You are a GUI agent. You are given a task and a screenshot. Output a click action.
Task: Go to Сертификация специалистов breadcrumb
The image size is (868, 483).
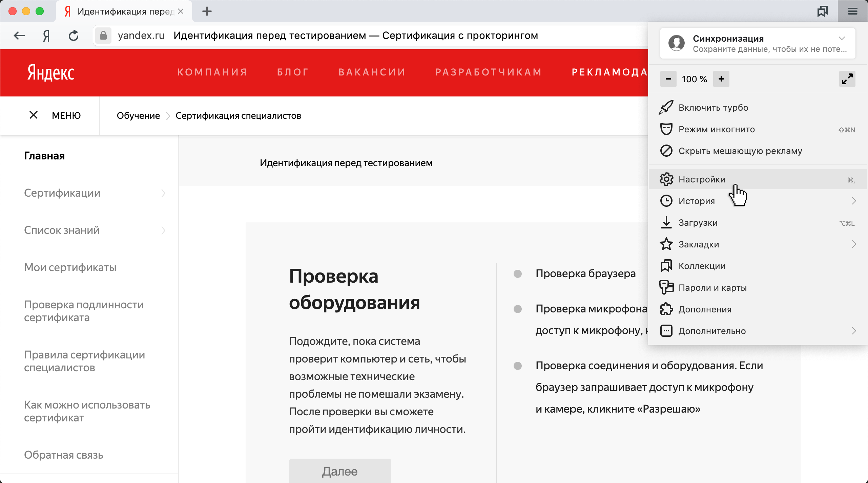click(238, 116)
